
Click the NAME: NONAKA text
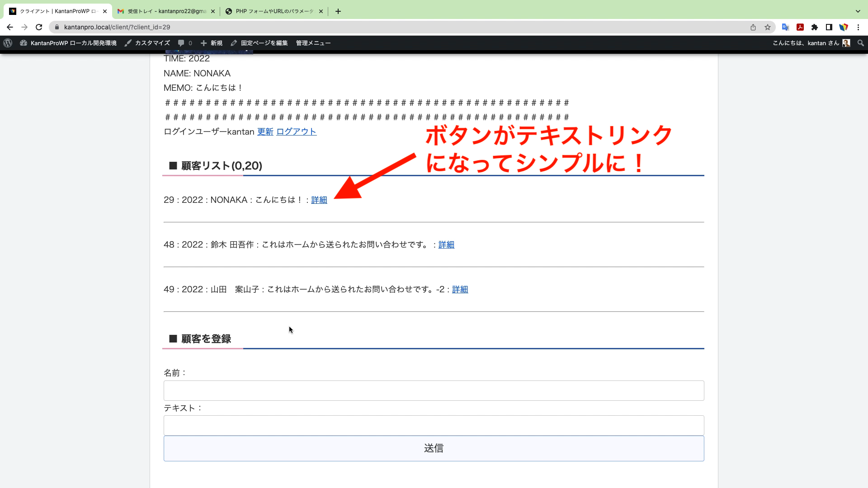point(197,73)
